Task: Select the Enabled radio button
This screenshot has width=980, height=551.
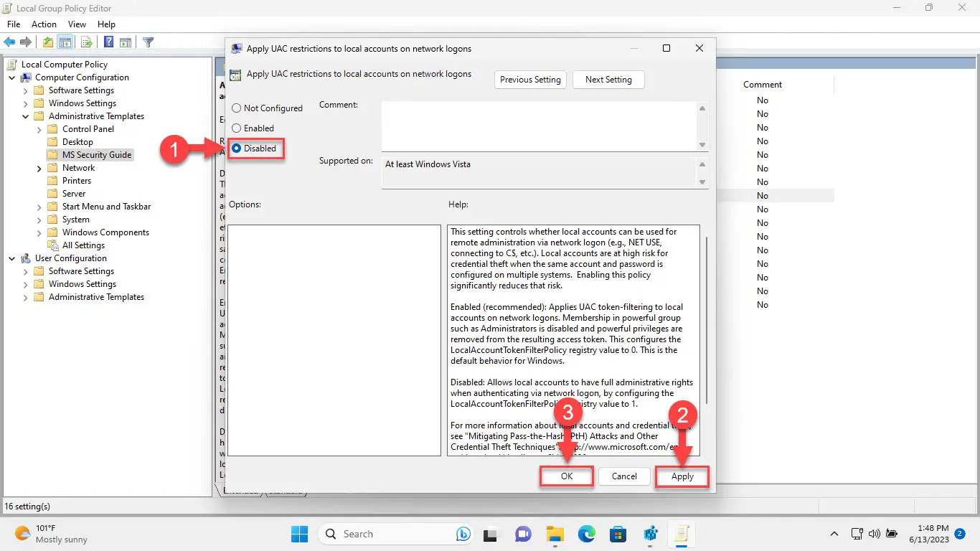Action: pos(237,128)
